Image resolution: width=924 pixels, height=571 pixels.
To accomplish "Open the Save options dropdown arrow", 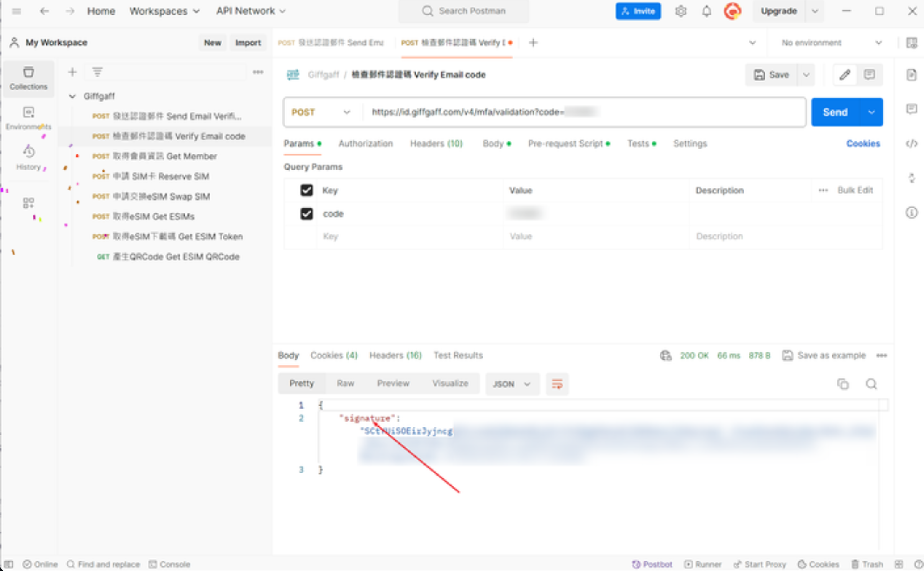I will (x=806, y=75).
